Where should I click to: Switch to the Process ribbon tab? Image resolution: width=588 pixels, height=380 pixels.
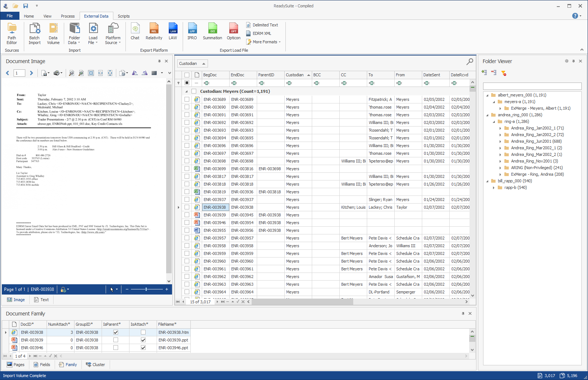[67, 16]
